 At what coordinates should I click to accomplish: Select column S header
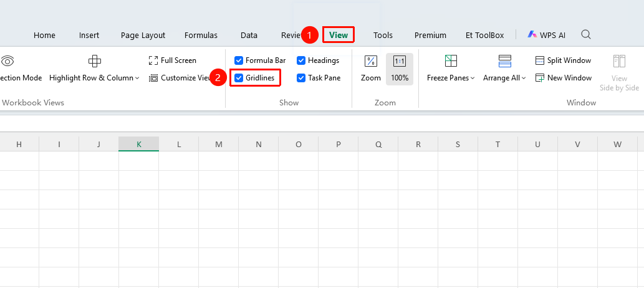click(x=458, y=144)
